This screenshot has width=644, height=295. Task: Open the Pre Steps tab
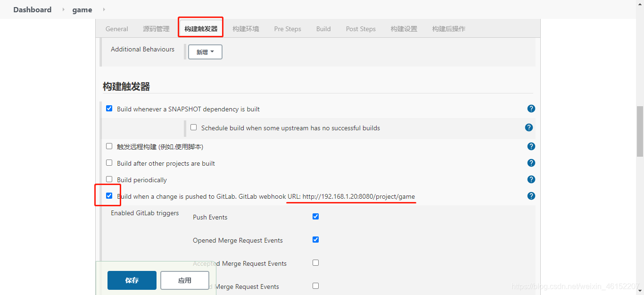288,29
